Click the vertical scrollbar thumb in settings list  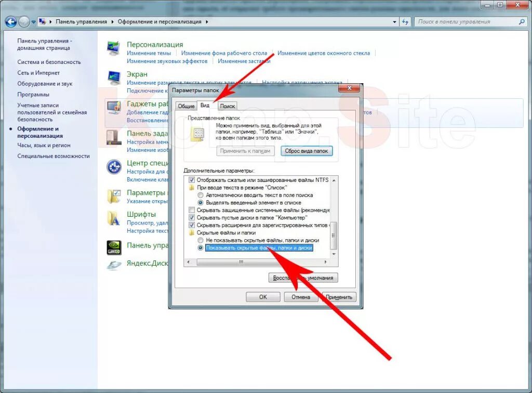334,235
